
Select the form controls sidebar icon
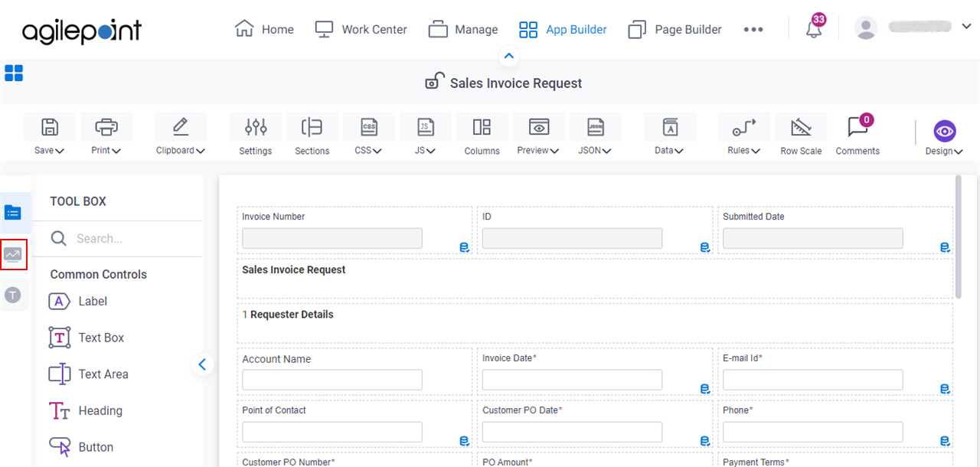13,213
